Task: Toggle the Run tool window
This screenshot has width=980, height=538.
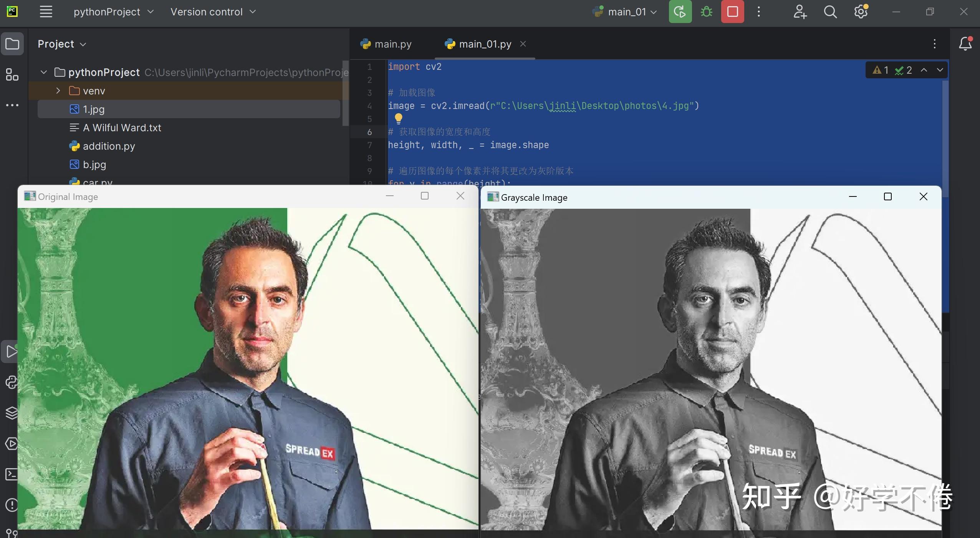Action: (12, 352)
